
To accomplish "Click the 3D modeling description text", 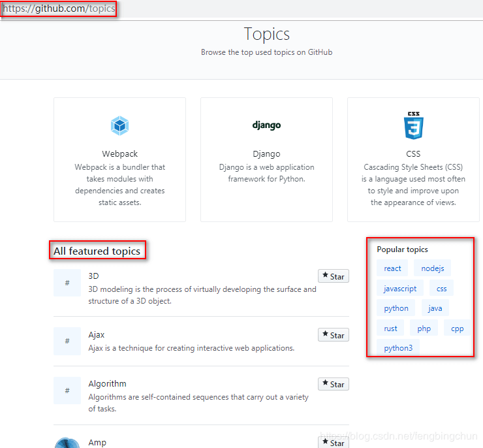I will 202,295.
